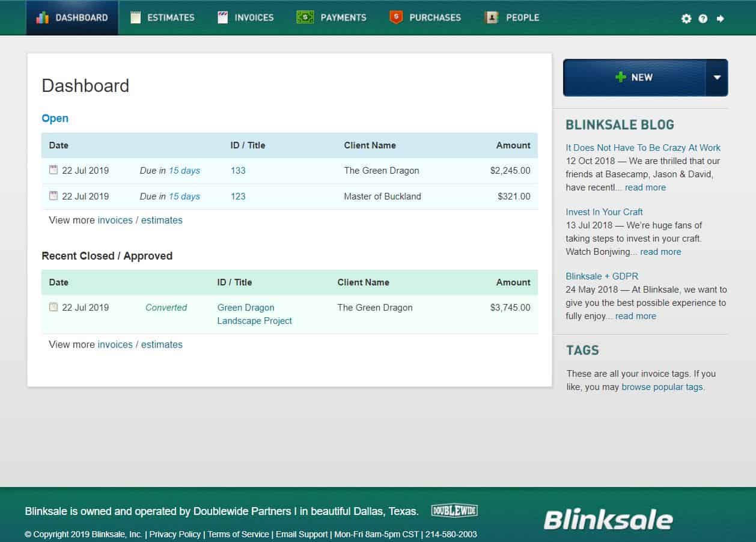The width and height of the screenshot is (756, 542).
Task: Click read more for 12 Oct 2018 post
Action: pyautogui.click(x=645, y=187)
